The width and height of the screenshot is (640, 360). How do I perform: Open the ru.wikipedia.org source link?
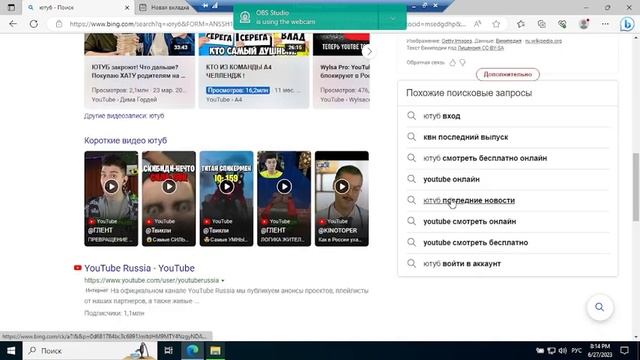(x=543, y=41)
